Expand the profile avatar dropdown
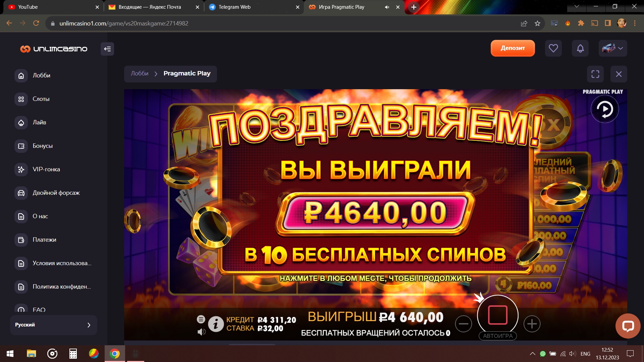This screenshot has width=644, height=362. pyautogui.click(x=613, y=48)
